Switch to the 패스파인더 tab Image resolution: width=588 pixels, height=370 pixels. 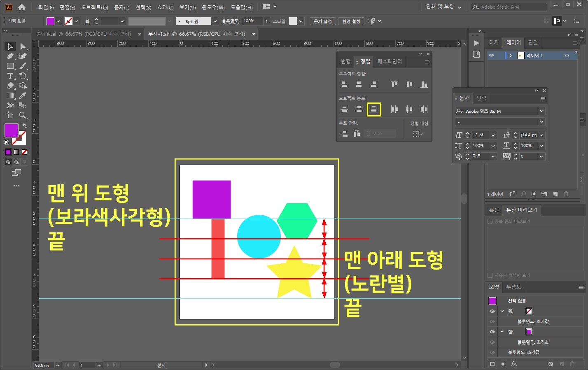(389, 61)
